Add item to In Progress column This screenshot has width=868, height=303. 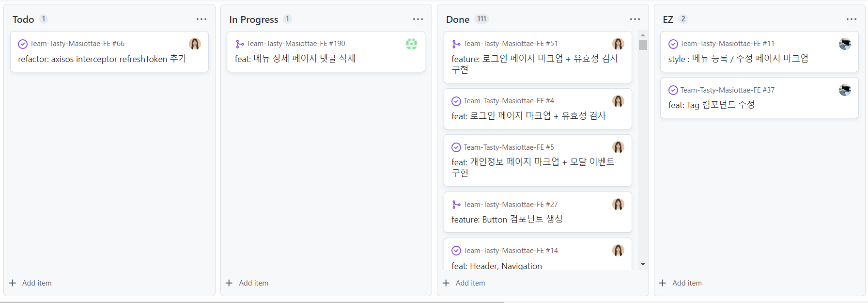tap(247, 283)
